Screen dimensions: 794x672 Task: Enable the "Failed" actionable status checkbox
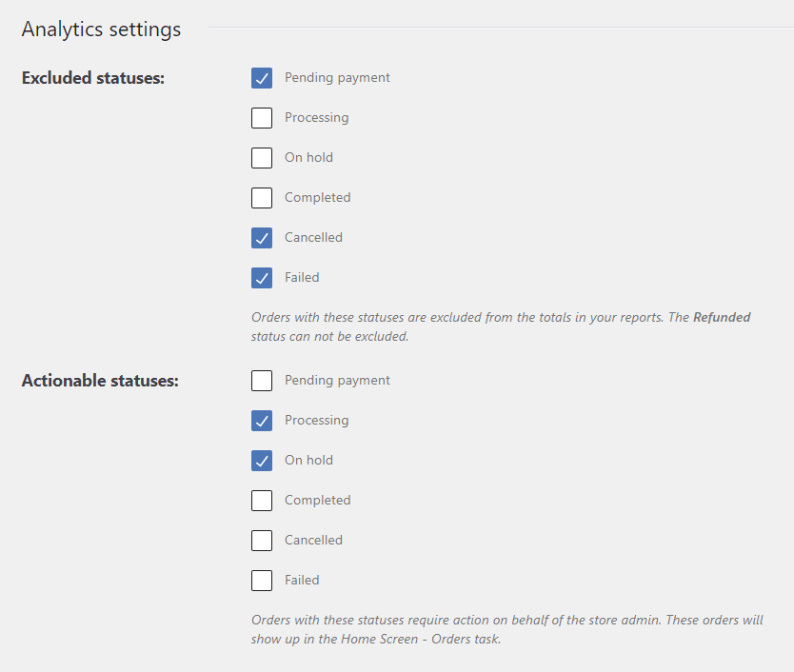(262, 581)
